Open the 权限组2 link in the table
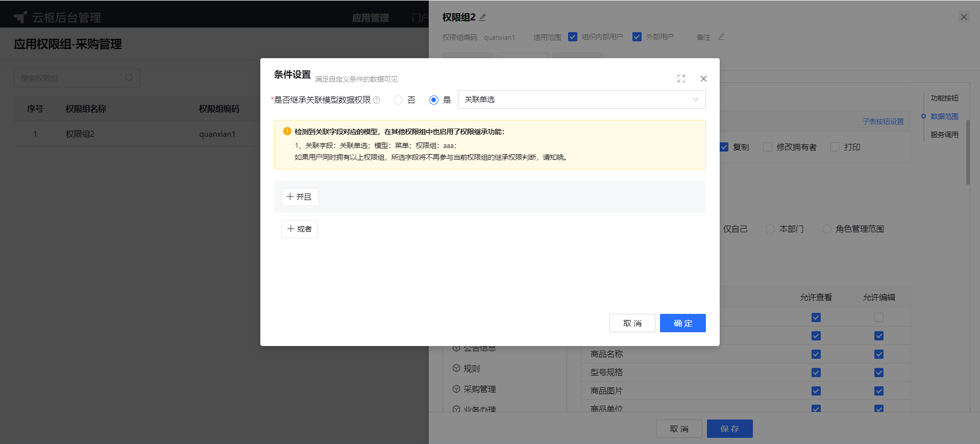 click(x=80, y=134)
